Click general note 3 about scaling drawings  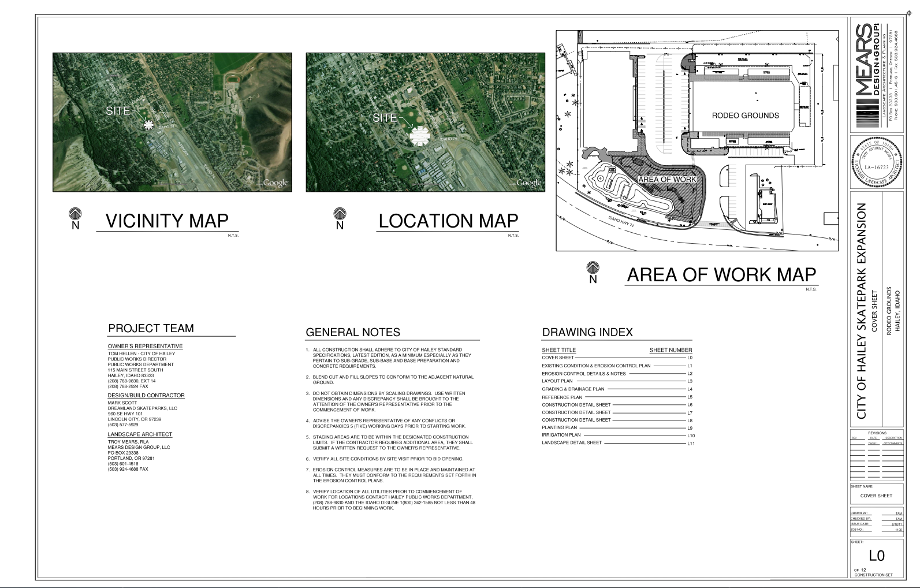[386, 401]
